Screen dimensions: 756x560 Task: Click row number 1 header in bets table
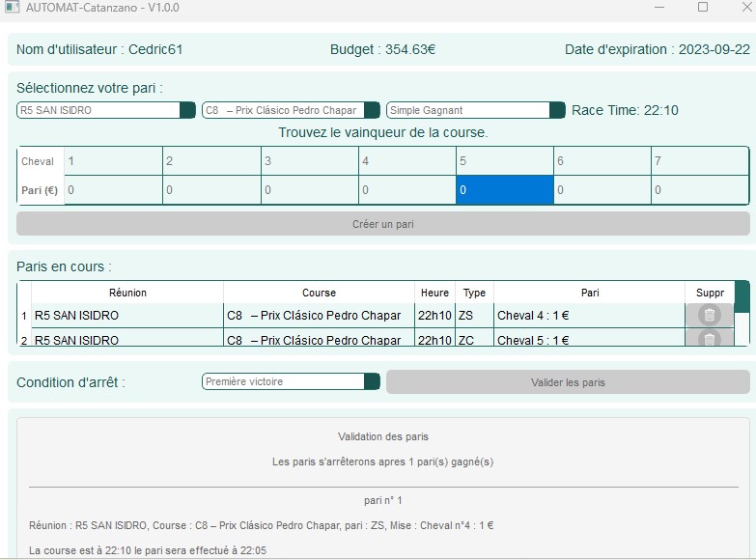click(24, 316)
